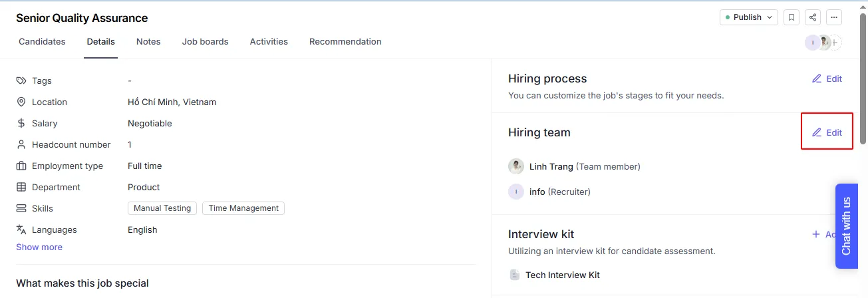Click the pencil Edit icon for Hiring process
Screen dimensions: 868x298
817,78
